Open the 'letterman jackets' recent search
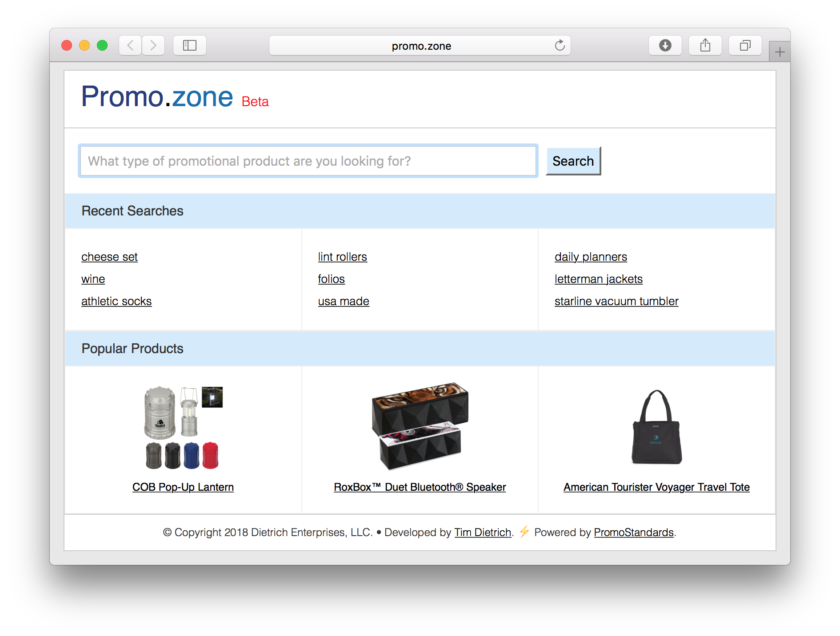This screenshot has width=840, height=636. pyautogui.click(x=599, y=279)
